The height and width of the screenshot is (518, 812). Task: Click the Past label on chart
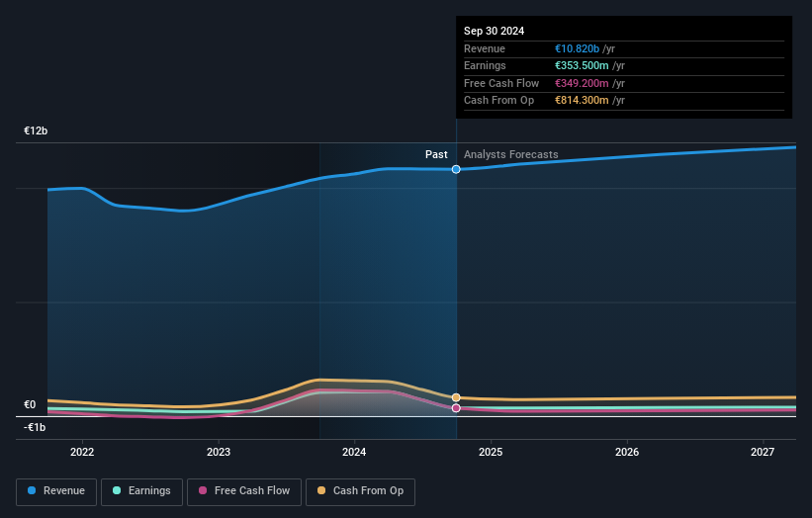tap(436, 154)
